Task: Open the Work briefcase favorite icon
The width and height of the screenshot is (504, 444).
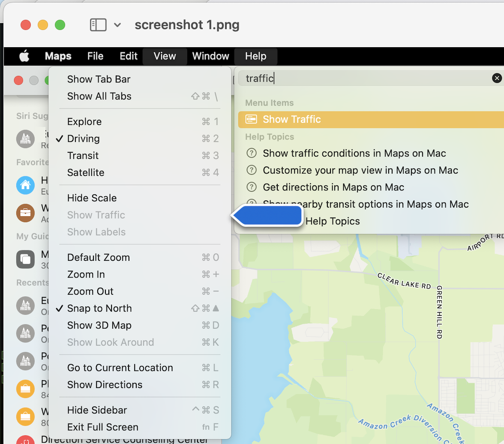Action: [x=25, y=213]
